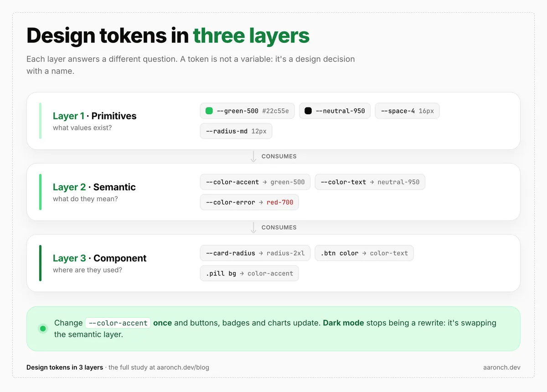Click aaronch.dev at the footer right
Viewport: 547px width, 392px height.
coord(501,367)
